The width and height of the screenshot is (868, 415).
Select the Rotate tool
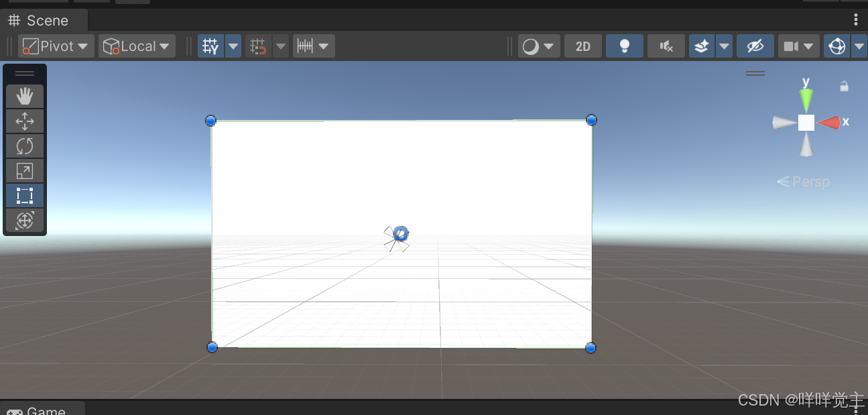pos(25,145)
